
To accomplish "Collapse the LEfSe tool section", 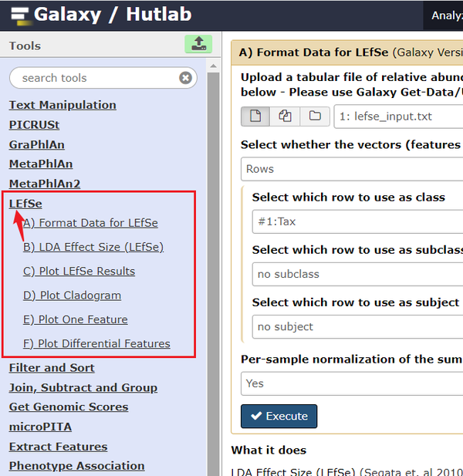I will 25,204.
